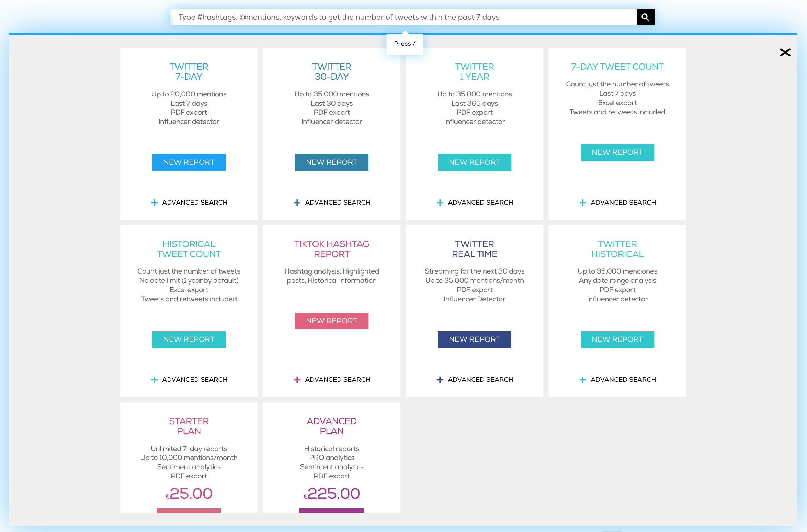Click the magnifier search icon button

(x=645, y=17)
